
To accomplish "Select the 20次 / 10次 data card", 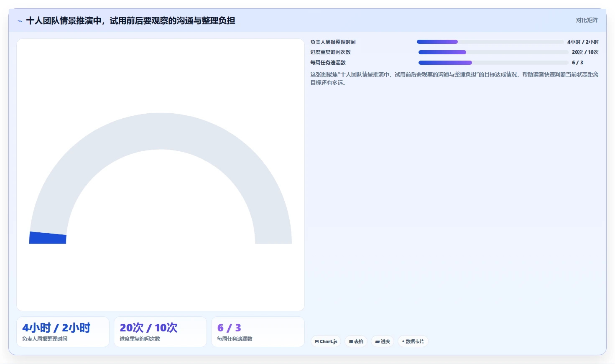I will [160, 332].
